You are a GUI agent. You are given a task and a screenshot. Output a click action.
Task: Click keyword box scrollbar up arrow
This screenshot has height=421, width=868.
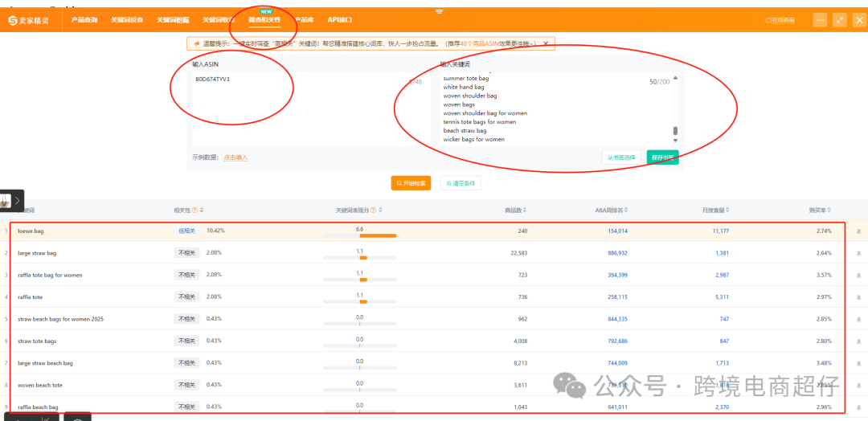click(675, 77)
